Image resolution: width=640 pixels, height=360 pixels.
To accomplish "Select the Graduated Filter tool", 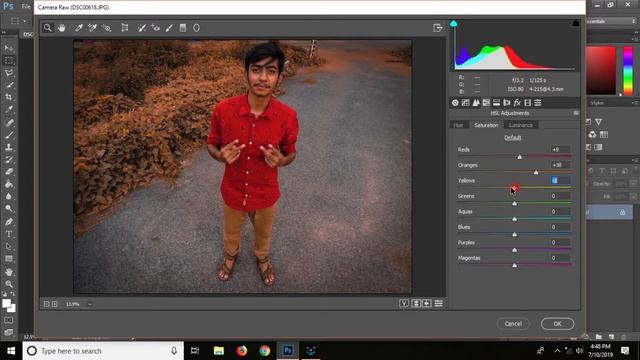I will point(183,28).
